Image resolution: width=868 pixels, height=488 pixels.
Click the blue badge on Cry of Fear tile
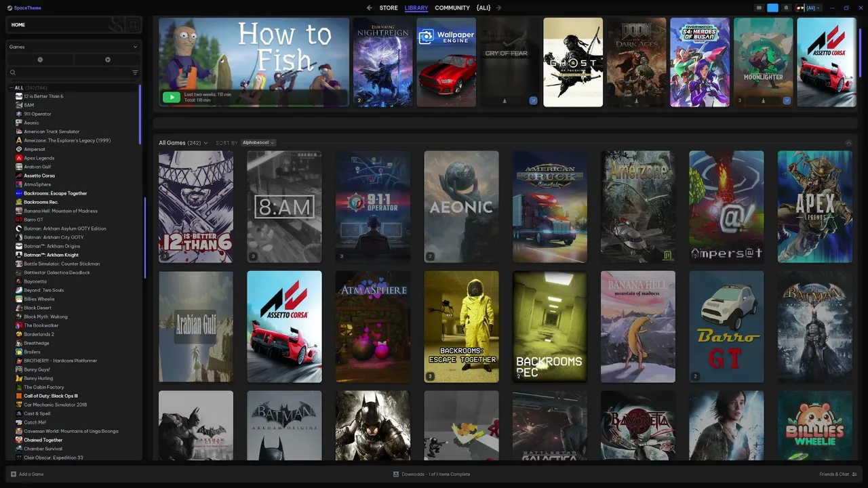point(534,101)
